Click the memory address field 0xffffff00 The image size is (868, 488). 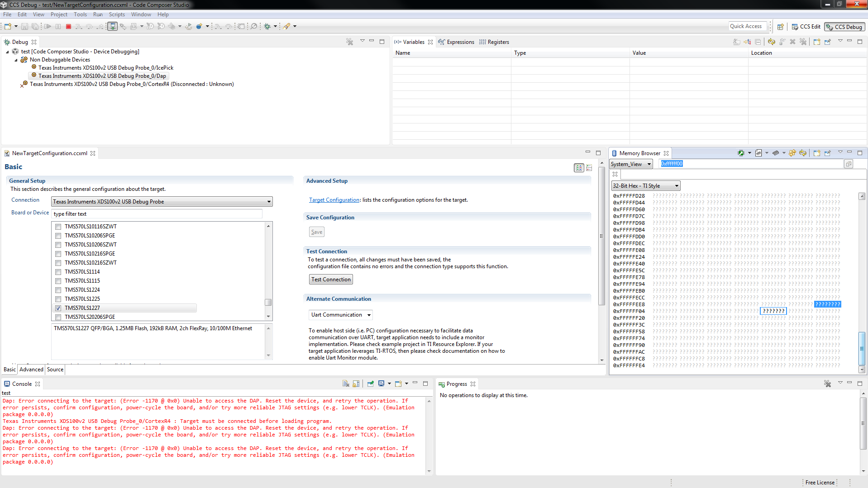751,164
